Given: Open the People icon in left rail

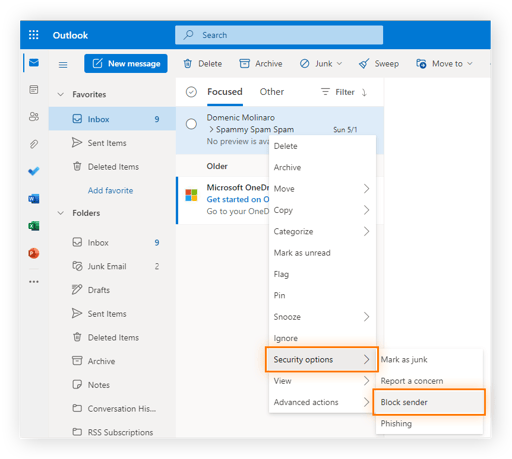Looking at the screenshot, I should (x=34, y=116).
